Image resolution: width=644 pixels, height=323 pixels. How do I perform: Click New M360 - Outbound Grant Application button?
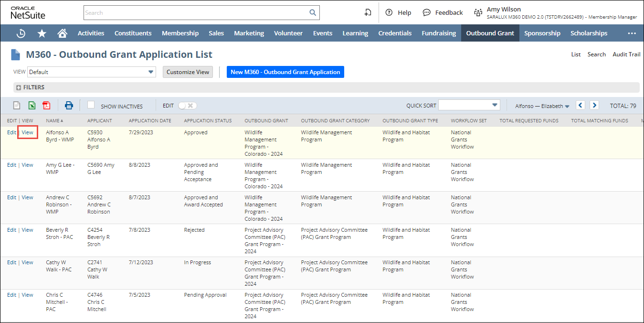(x=285, y=72)
